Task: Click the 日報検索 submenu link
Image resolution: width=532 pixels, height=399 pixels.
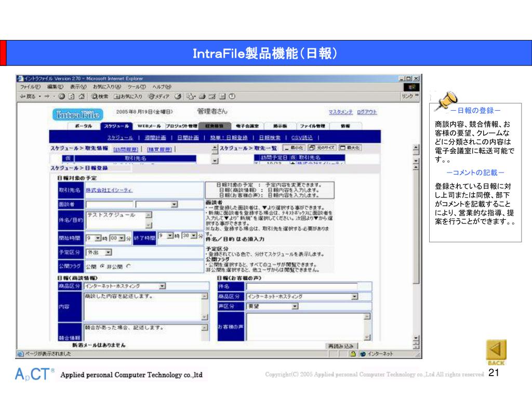Action: click(x=270, y=137)
